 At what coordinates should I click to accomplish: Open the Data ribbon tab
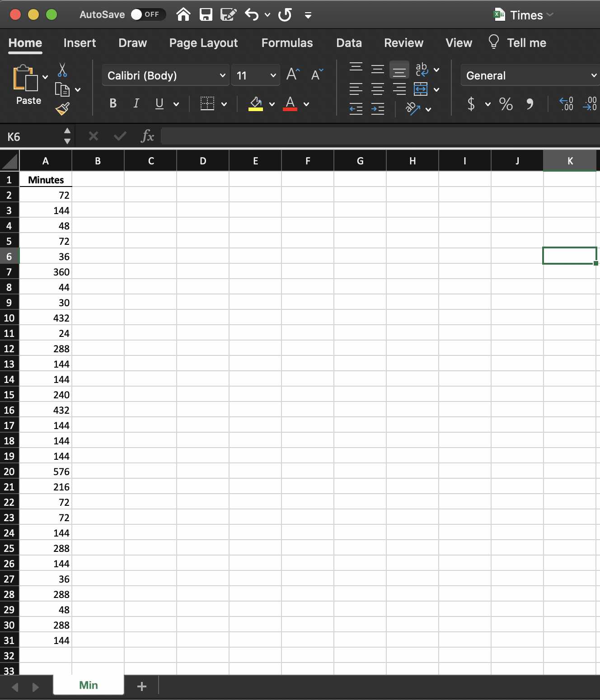tap(349, 43)
